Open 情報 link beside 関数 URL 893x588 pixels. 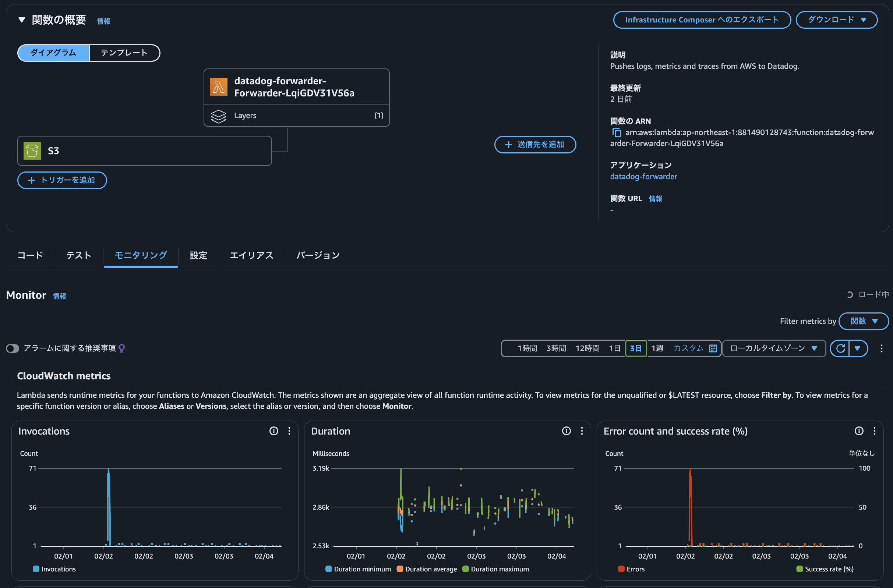click(x=655, y=199)
